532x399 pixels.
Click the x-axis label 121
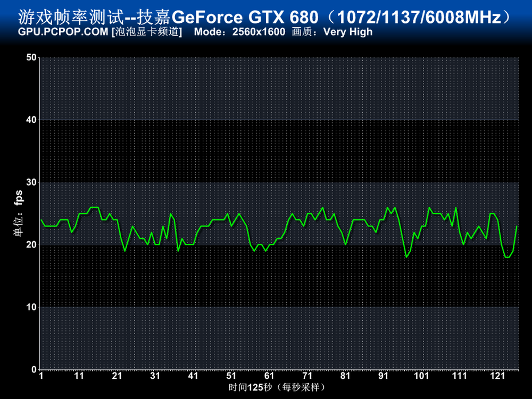497,376
